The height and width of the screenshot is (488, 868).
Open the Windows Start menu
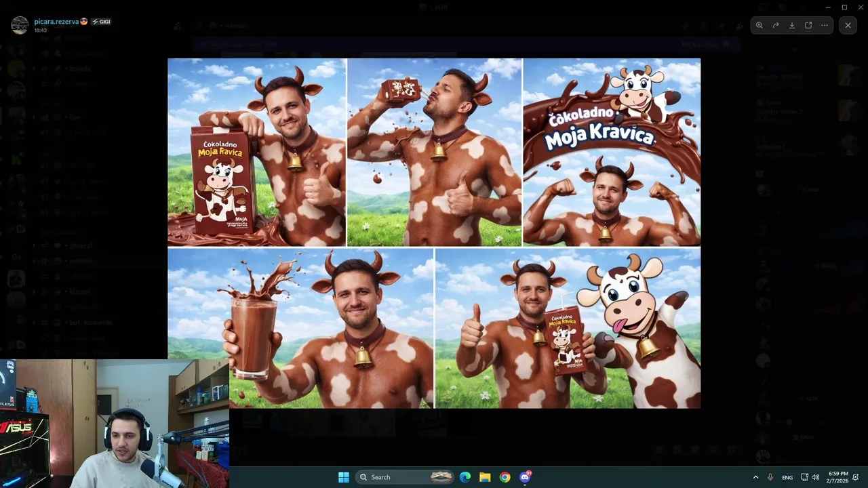coord(344,477)
